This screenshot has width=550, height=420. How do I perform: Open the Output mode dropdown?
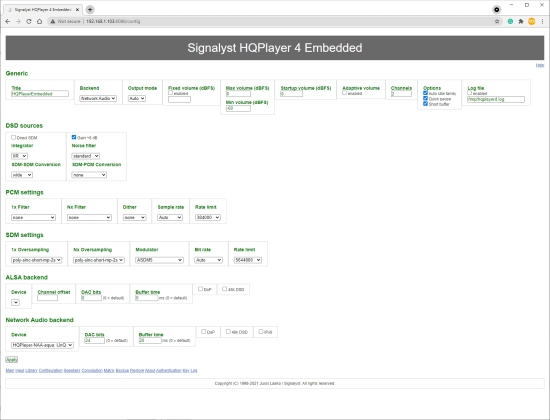[137, 99]
